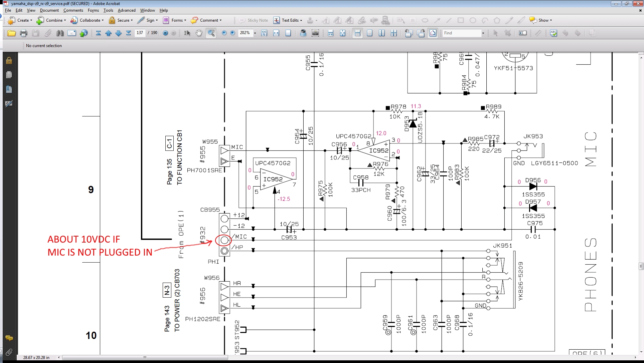Select the Hand tool
The image size is (644, 363).
(199, 33)
